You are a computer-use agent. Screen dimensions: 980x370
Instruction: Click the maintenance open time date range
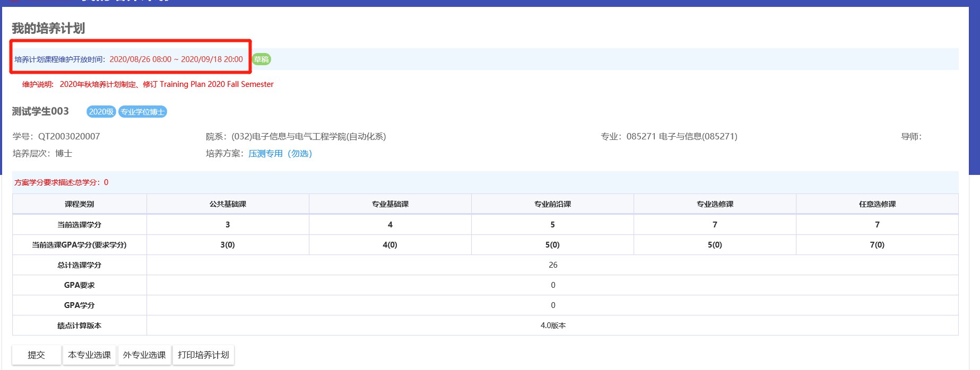176,59
